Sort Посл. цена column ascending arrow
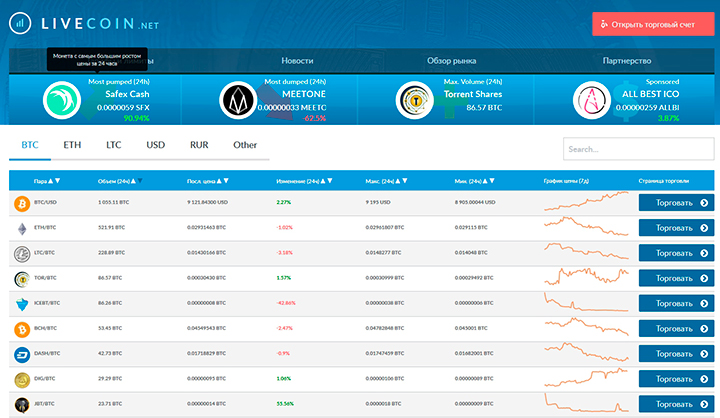Viewport: 720px width, 418px height. pyautogui.click(x=219, y=181)
